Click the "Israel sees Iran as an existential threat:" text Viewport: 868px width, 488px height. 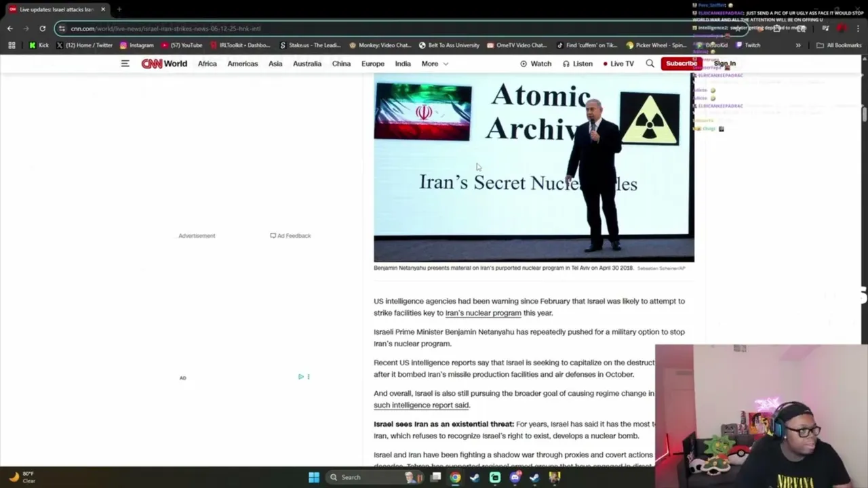click(x=443, y=424)
